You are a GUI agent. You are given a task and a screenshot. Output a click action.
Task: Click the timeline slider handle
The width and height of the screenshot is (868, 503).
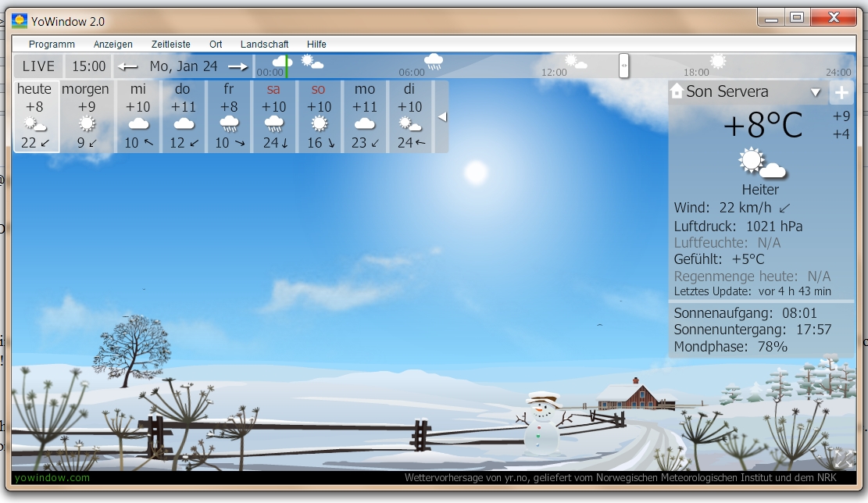pyautogui.click(x=623, y=66)
